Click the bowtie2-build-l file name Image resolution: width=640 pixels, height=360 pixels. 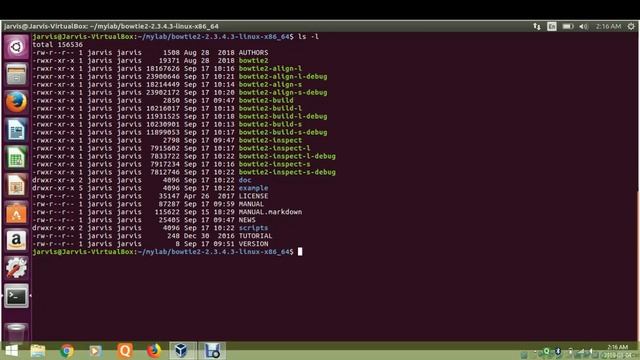pyautogui.click(x=270, y=108)
